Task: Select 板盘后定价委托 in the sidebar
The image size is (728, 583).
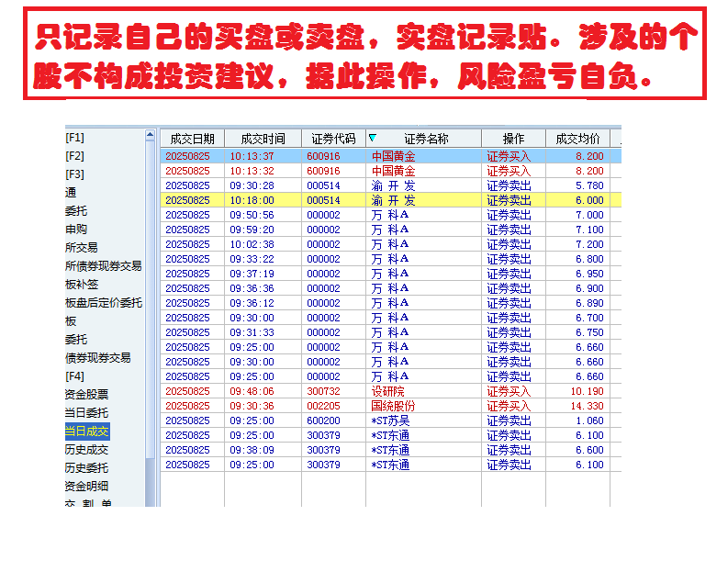Action: 104,303
